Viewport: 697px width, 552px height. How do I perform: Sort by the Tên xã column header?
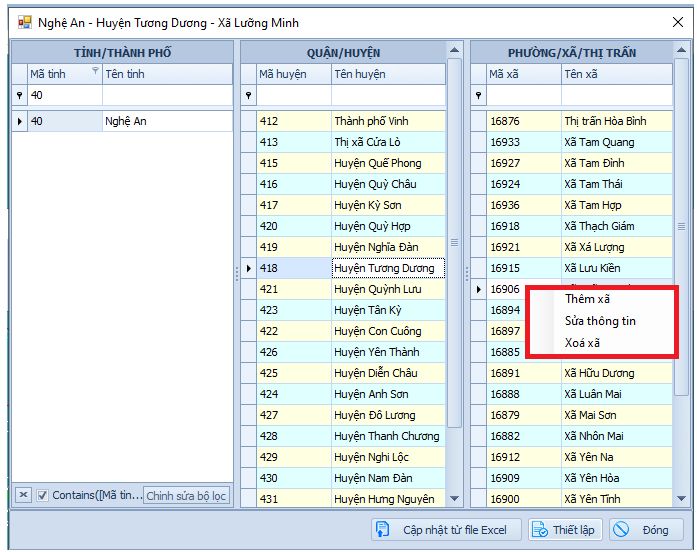(x=617, y=74)
